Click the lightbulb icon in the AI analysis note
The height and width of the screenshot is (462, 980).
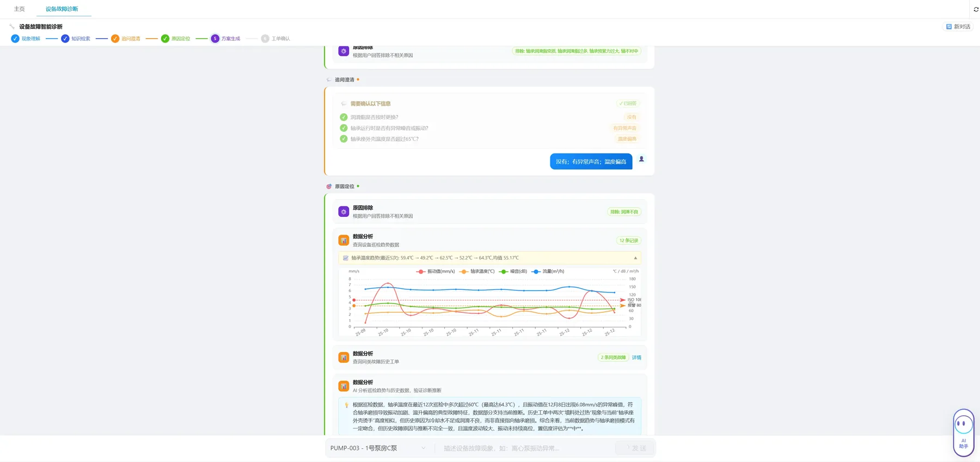pyautogui.click(x=346, y=405)
